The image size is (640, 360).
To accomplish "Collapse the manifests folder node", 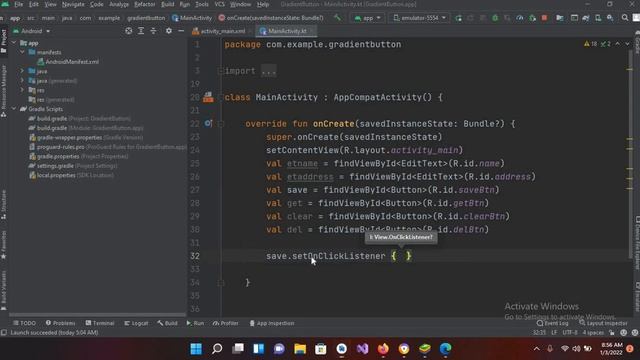I will pyautogui.click(x=22, y=52).
